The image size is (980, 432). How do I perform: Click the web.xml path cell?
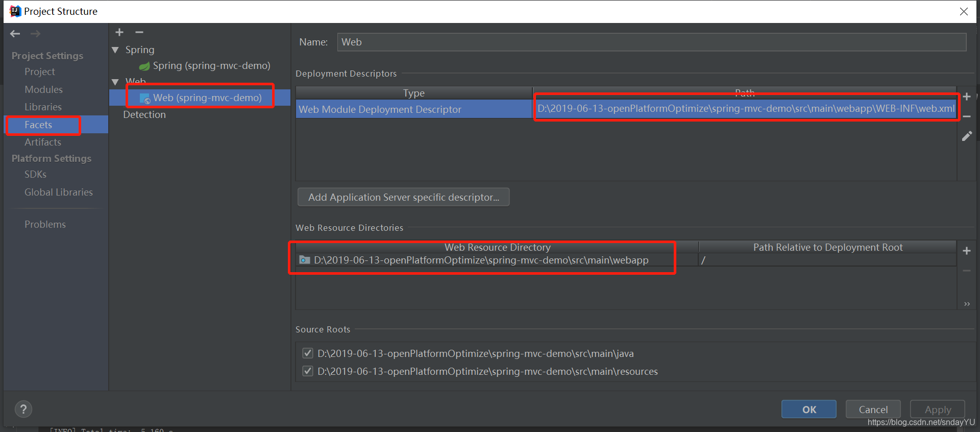[745, 109]
